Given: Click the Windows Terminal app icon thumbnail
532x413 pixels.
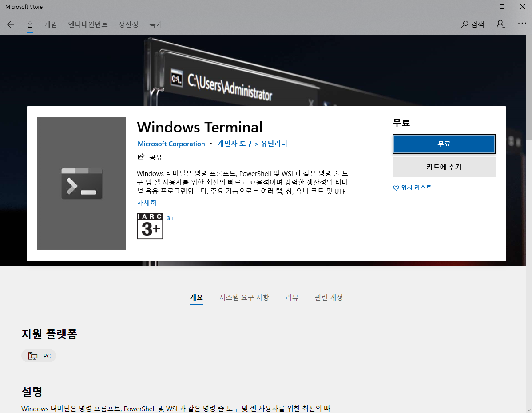Looking at the screenshot, I should coord(82,184).
